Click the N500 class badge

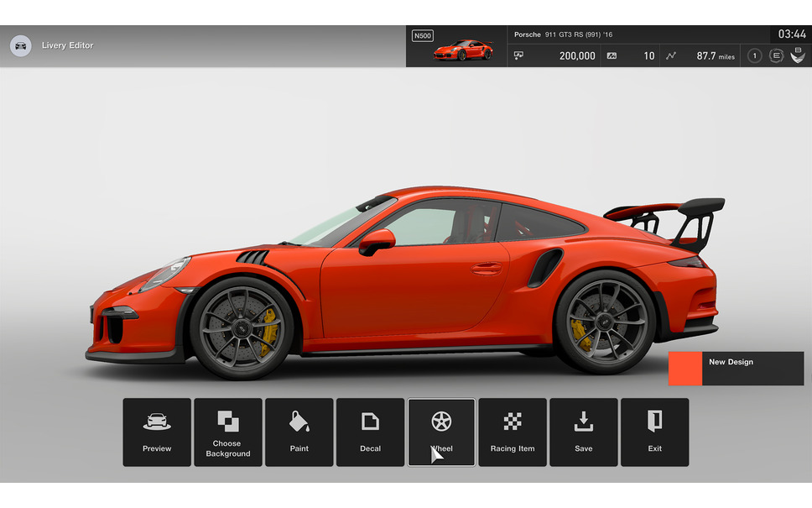coord(423,36)
